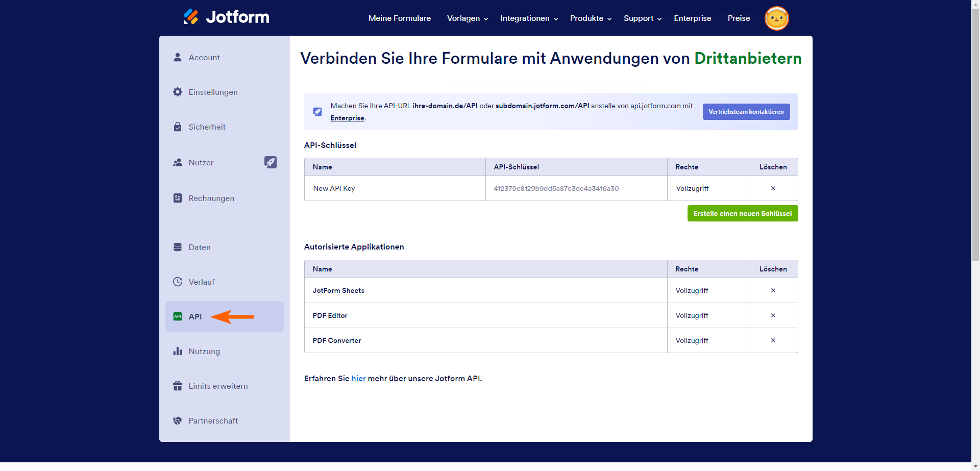Viewport: 980px width, 471px height.
Task: Click the Rechnungen invoice icon
Action: click(178, 198)
